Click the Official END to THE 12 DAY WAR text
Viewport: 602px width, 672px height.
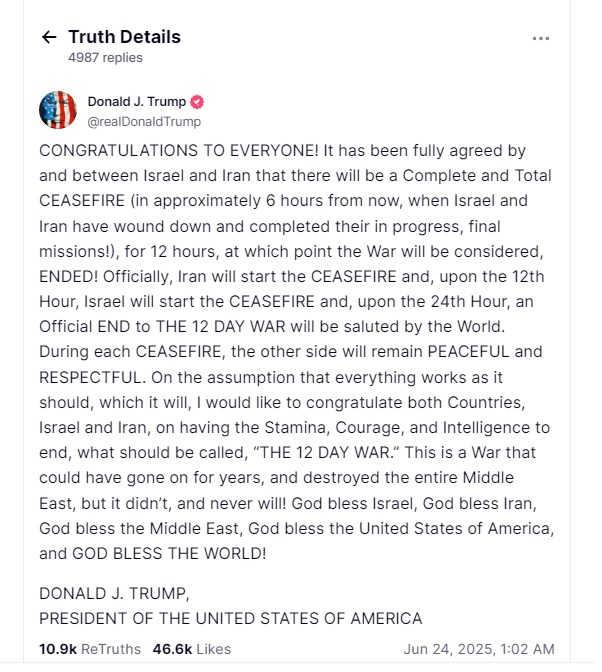coord(162,327)
